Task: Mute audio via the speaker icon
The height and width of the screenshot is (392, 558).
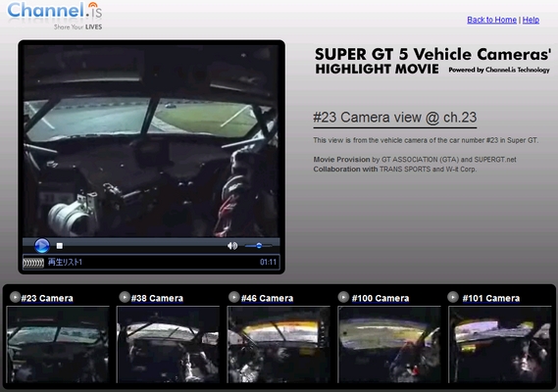Action: pos(232,246)
